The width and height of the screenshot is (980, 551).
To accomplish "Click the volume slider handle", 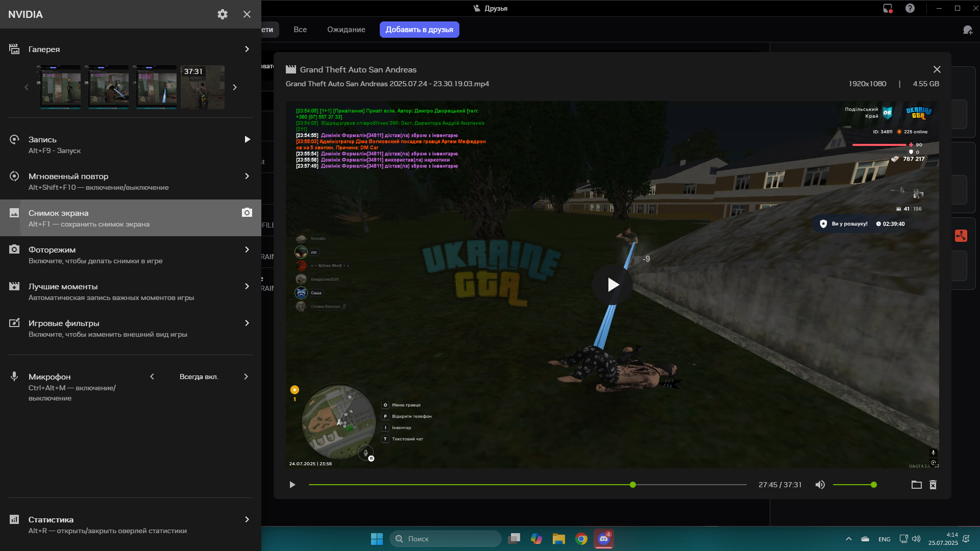I will pyautogui.click(x=874, y=485).
